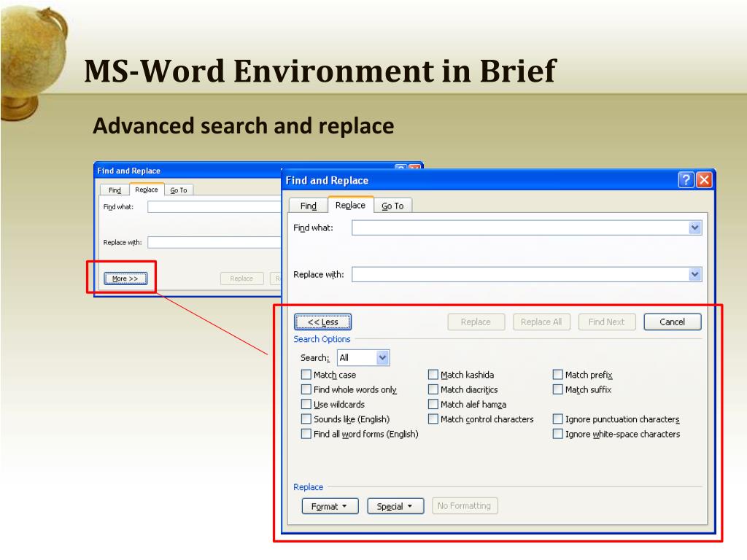The image size is (747, 560).
Task: Click the Replace button in front dialog
Action: tap(476, 322)
